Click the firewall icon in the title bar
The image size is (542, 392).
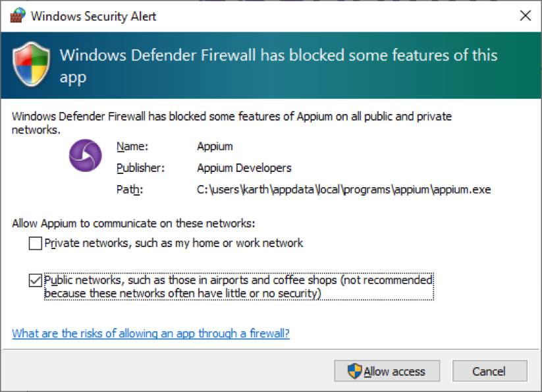tap(18, 16)
